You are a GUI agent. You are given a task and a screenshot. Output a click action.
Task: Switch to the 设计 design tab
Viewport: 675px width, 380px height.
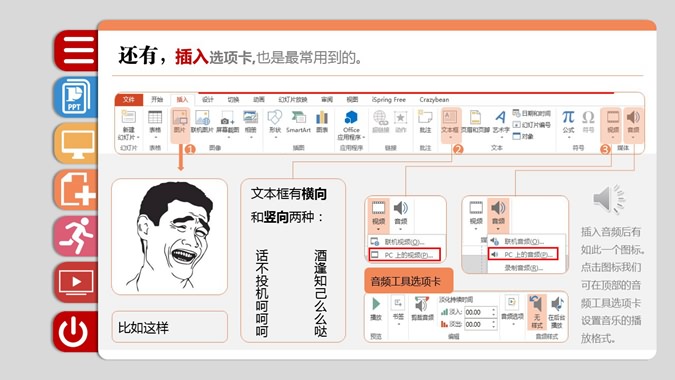click(208, 99)
